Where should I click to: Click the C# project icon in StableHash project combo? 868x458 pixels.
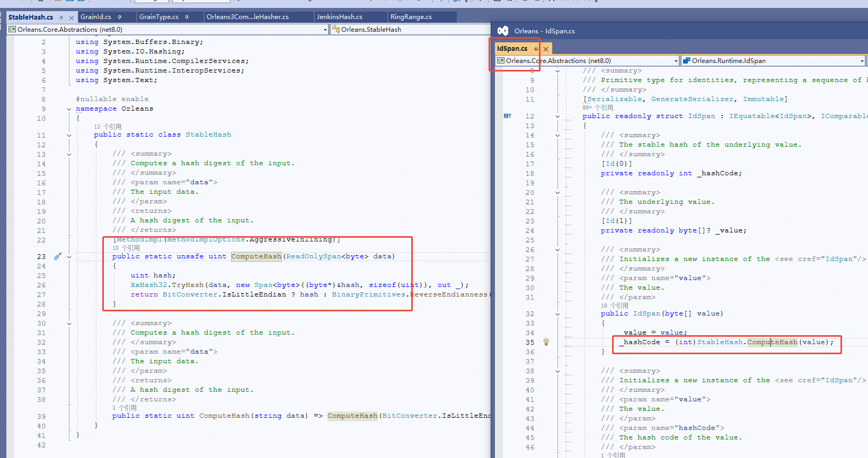coord(12,30)
